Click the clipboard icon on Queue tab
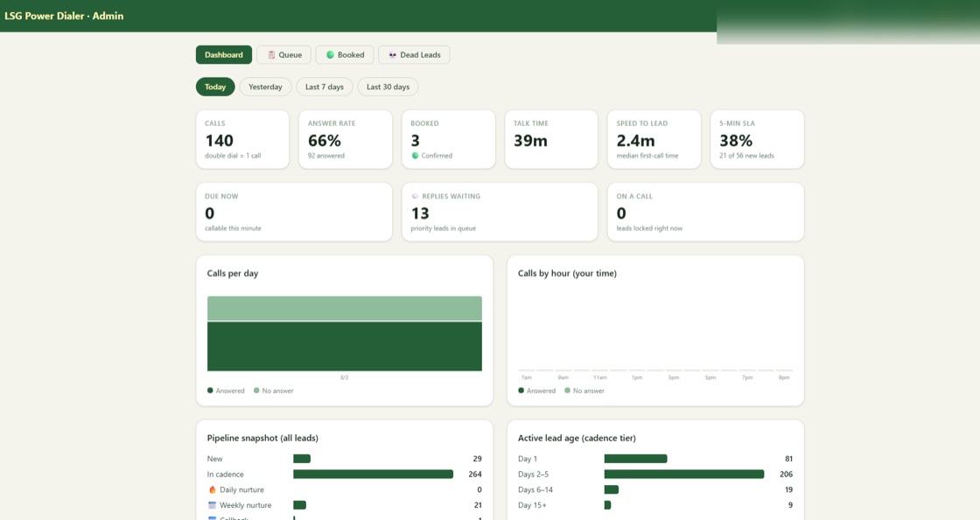The image size is (980, 520). click(271, 55)
